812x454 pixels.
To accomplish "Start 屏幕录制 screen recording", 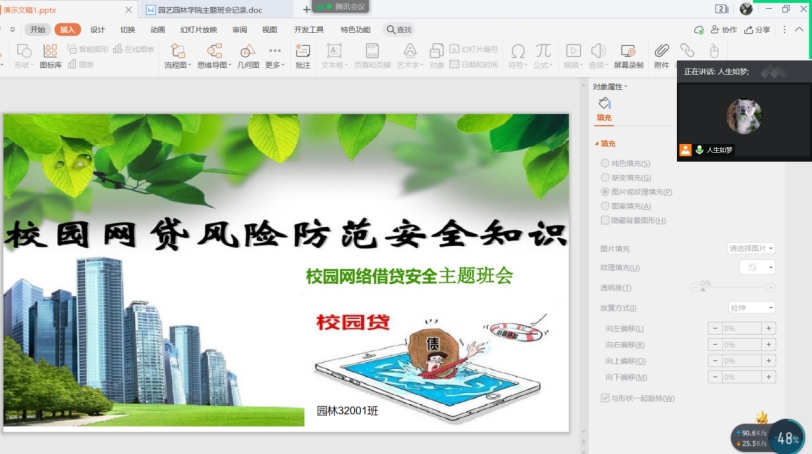I will tap(627, 55).
